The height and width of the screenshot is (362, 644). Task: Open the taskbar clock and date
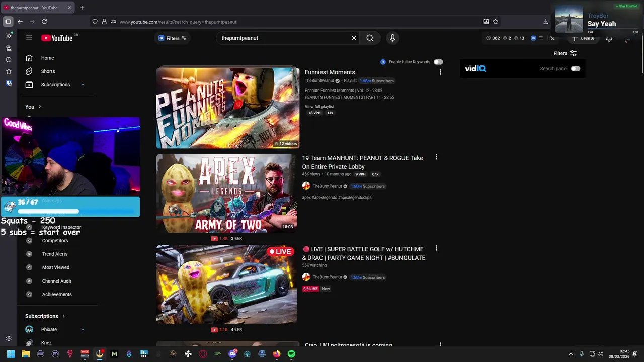(x=619, y=354)
